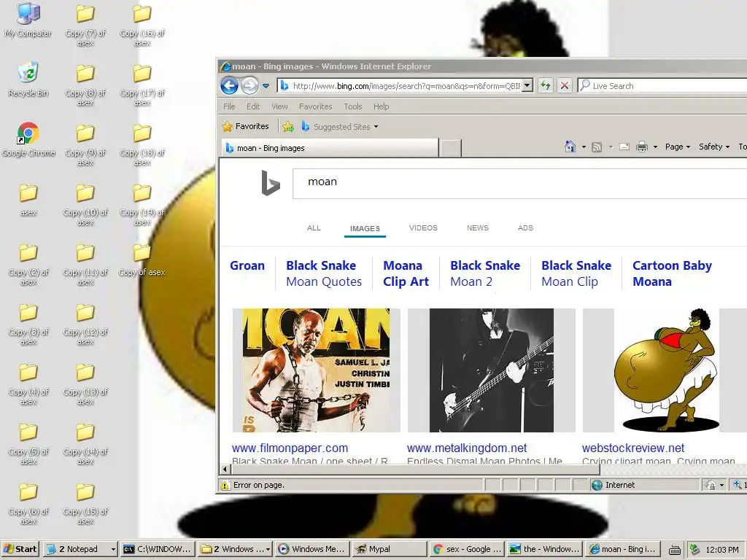Screen dimensions: 747x560
Task: Click the Bing logo
Action: tap(270, 183)
